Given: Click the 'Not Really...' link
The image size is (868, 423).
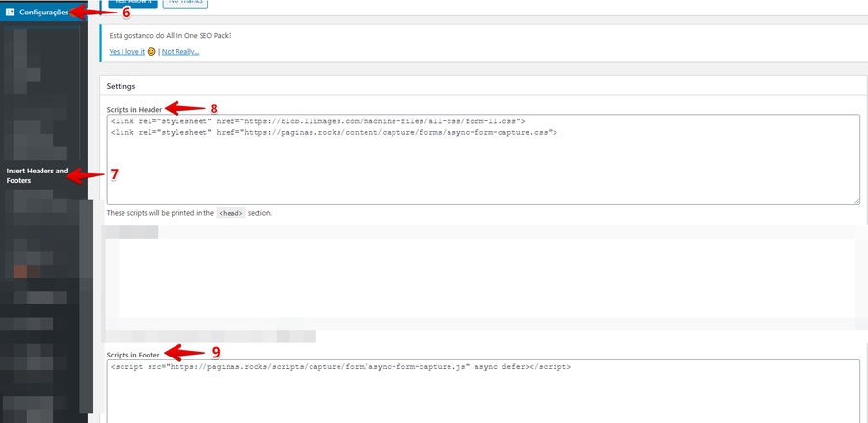Looking at the screenshot, I should click(180, 51).
